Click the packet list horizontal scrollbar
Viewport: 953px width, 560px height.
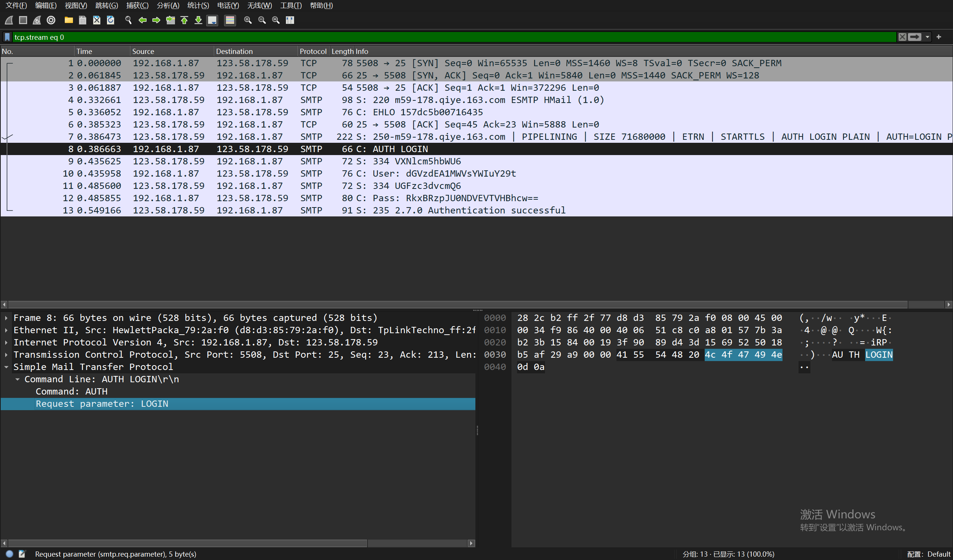point(454,304)
